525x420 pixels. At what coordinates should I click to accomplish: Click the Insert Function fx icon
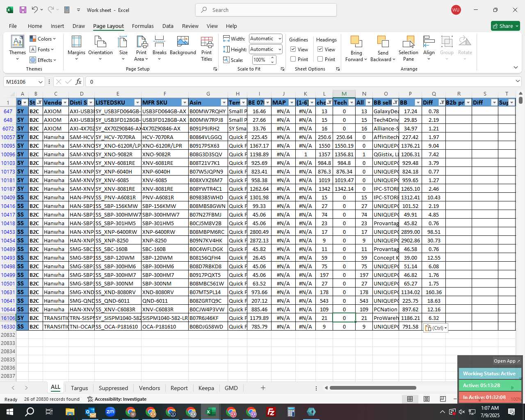(79, 82)
